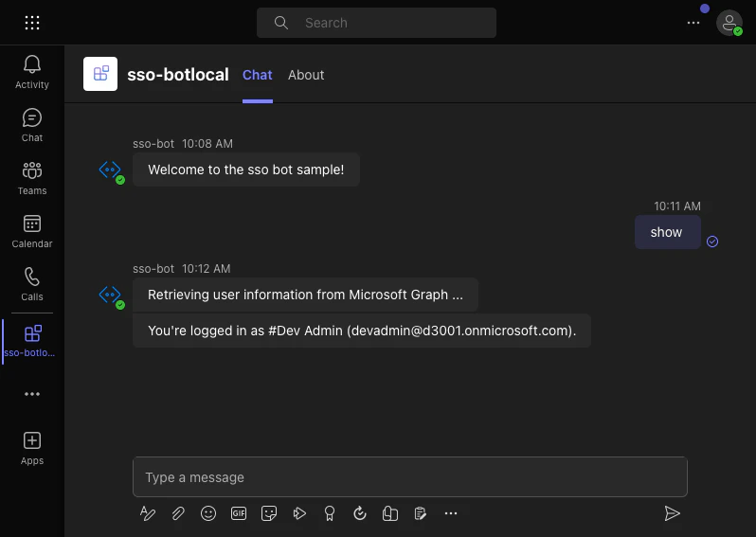The height and width of the screenshot is (537, 756).
Task: Open the emoji picker
Action: 208,513
